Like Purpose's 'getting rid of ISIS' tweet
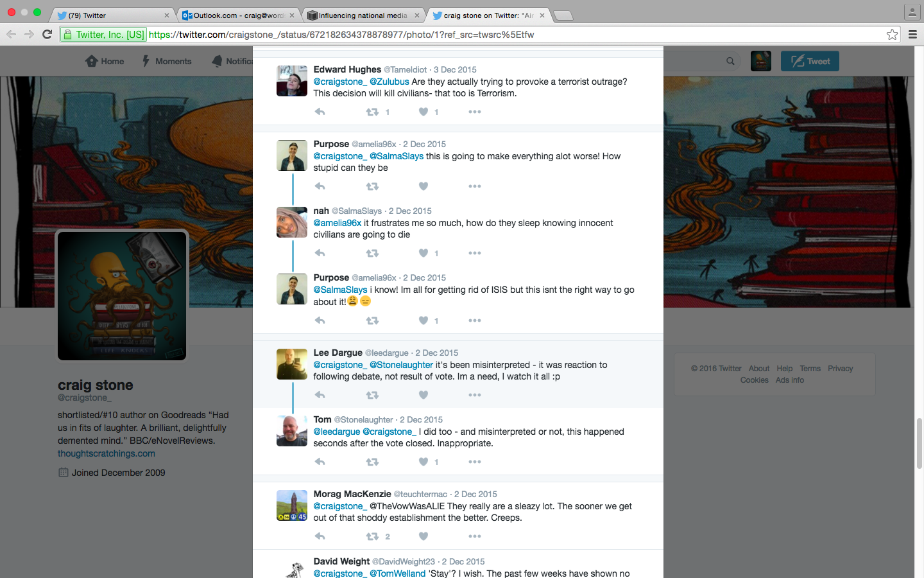Screen dimensions: 924x578 [x=424, y=320]
